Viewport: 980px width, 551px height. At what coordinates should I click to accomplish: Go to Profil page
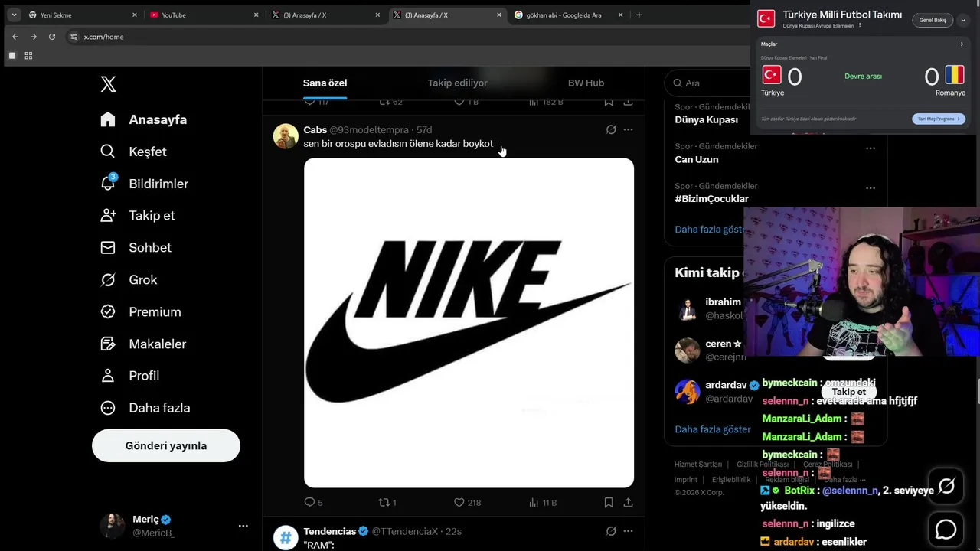pos(130,376)
